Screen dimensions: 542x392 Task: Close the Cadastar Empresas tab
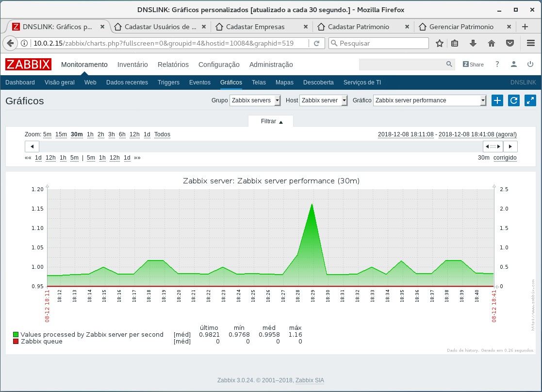pyautogui.click(x=306, y=27)
